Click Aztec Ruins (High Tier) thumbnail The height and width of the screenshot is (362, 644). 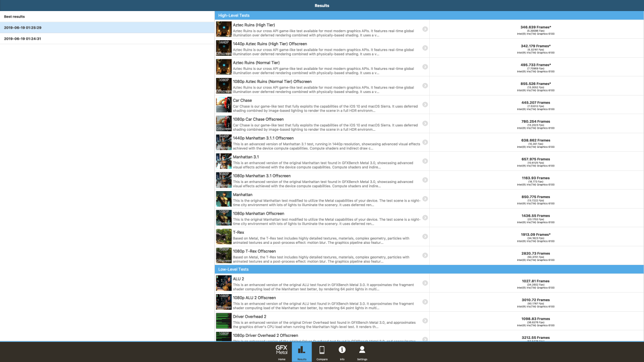click(x=224, y=29)
